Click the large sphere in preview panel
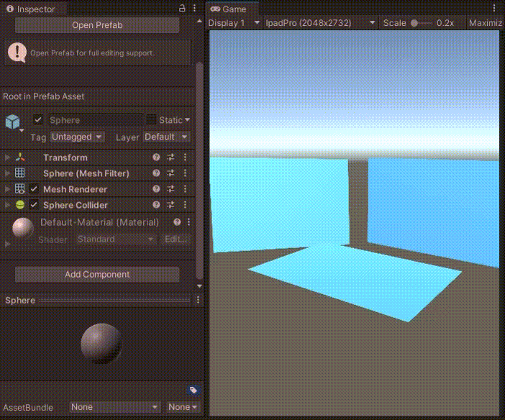The height and width of the screenshot is (420, 505). pyautogui.click(x=101, y=344)
